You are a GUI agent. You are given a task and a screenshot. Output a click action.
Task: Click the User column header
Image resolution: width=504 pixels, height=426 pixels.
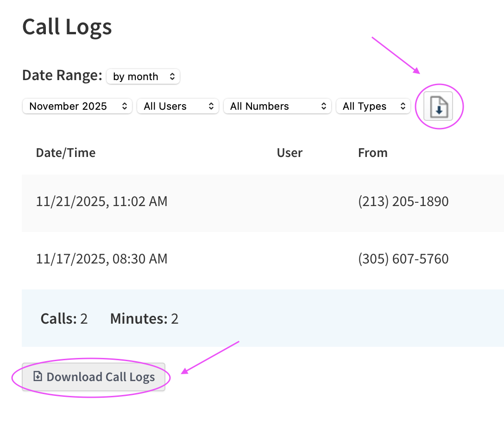(x=290, y=153)
